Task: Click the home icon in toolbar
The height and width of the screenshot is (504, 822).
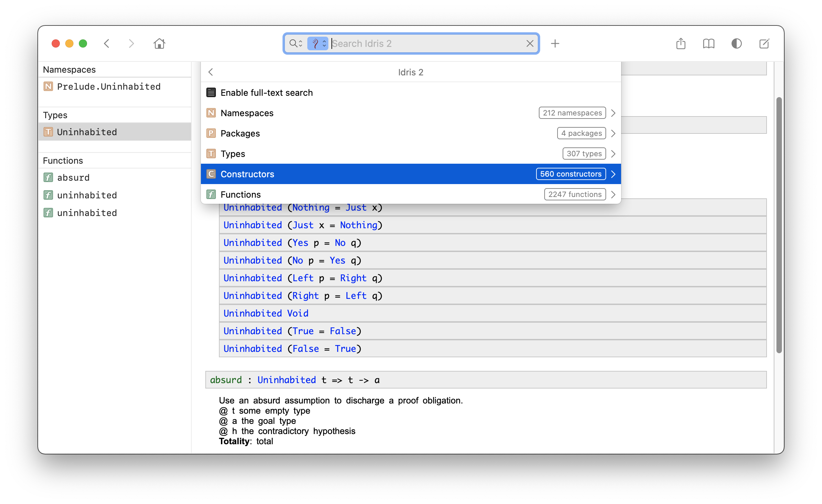Action: [159, 43]
